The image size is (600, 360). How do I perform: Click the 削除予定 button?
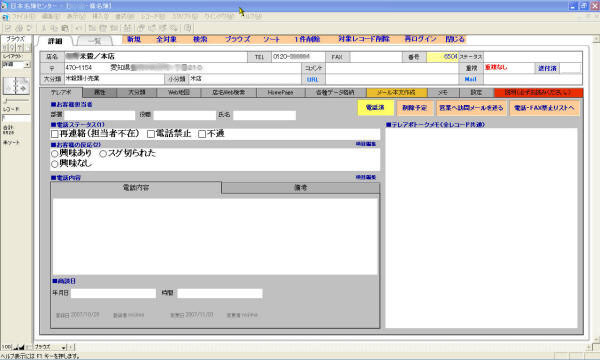tap(415, 108)
